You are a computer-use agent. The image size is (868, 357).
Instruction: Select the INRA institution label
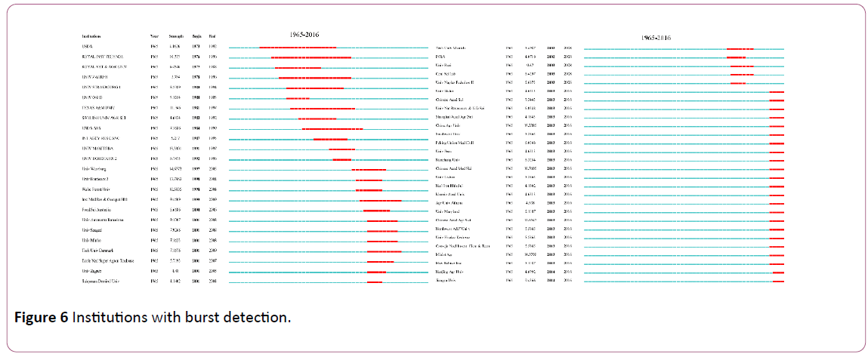tap(441, 57)
